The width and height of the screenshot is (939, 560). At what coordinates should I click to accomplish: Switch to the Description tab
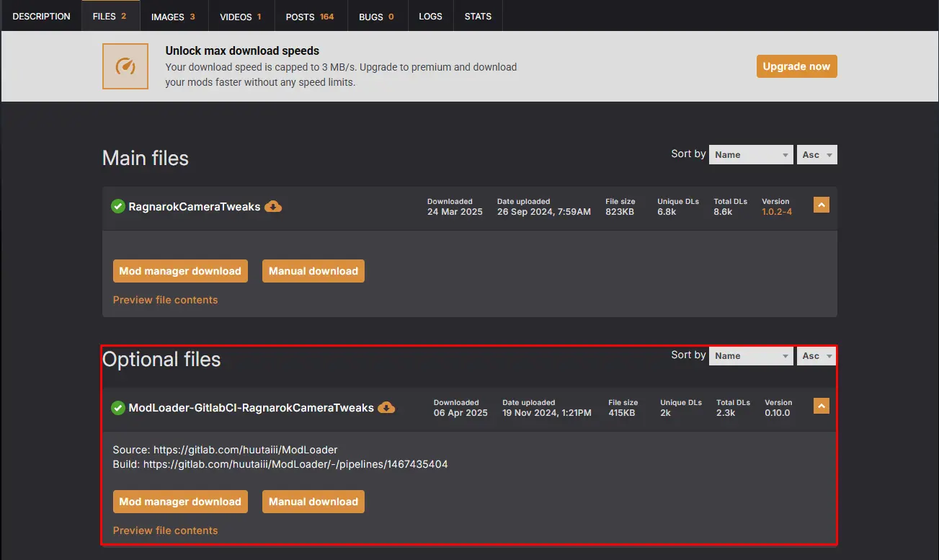tap(42, 16)
